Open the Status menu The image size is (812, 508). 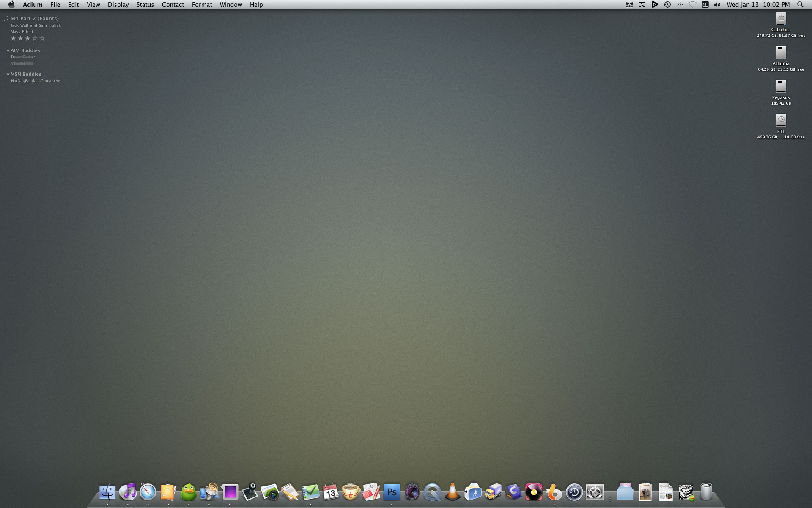tap(145, 4)
